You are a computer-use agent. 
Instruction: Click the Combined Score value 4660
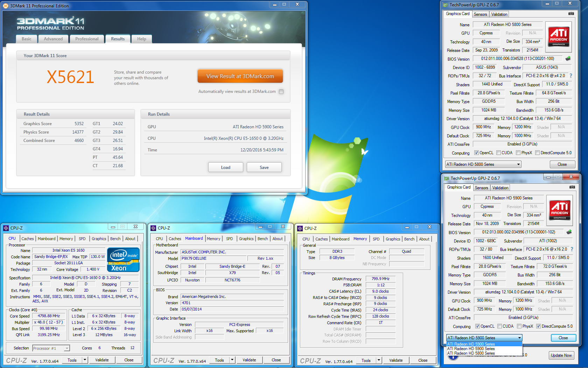(79, 141)
